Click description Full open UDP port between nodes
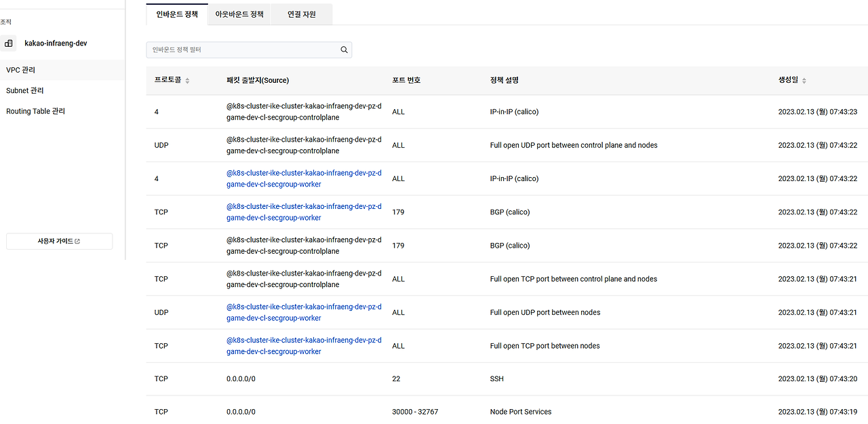This screenshot has width=868, height=424. (x=545, y=312)
